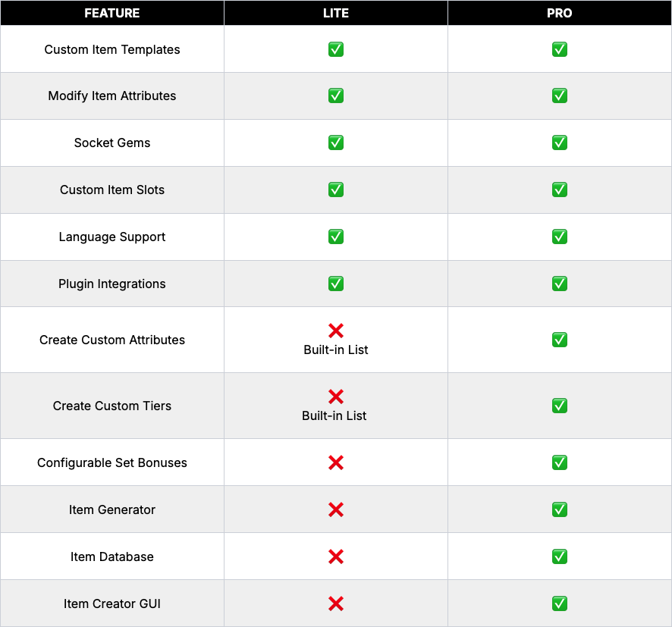The height and width of the screenshot is (627, 672).
Task: Click the Lite checkmark for Plugin Integrations
Action: point(335,284)
